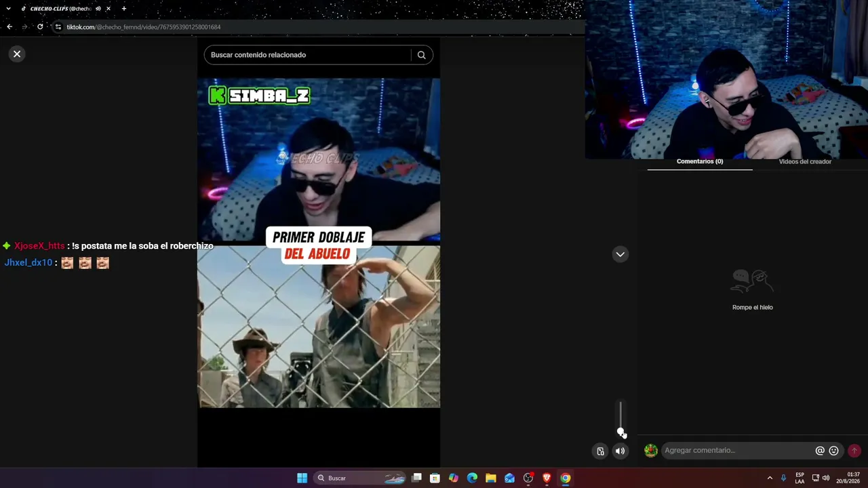Open the ESP LAA language switcher
This screenshot has width=868, height=488.
coord(800,478)
